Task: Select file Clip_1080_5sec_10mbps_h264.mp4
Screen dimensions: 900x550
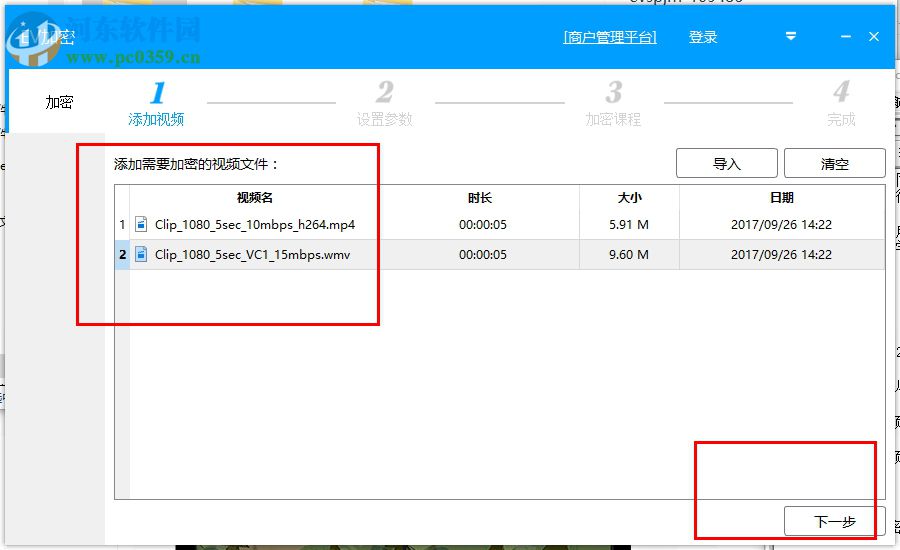Action: tap(255, 224)
